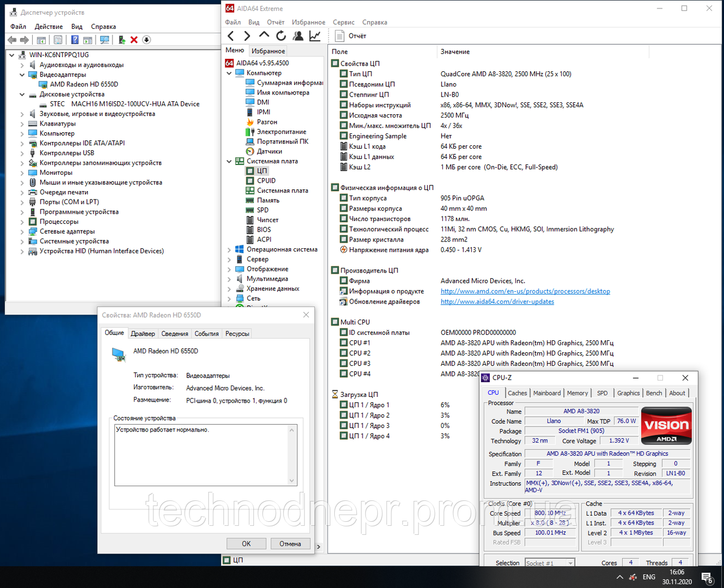Go up one level in AIDA64
Screen dimensions: 724x588
264,36
